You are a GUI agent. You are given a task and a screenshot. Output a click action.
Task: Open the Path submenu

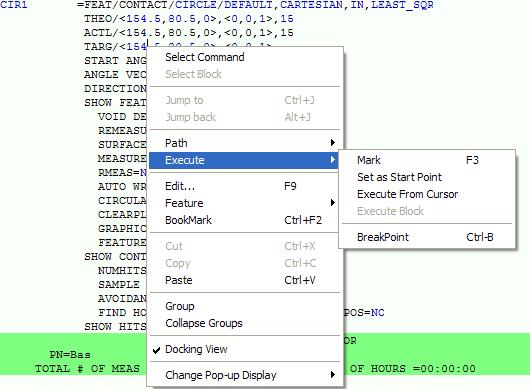coord(244,143)
